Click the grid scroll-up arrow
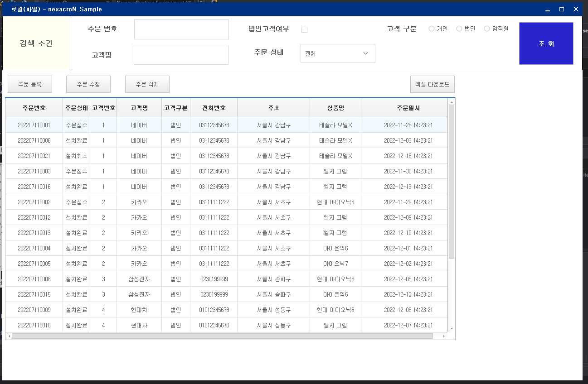 452,102
